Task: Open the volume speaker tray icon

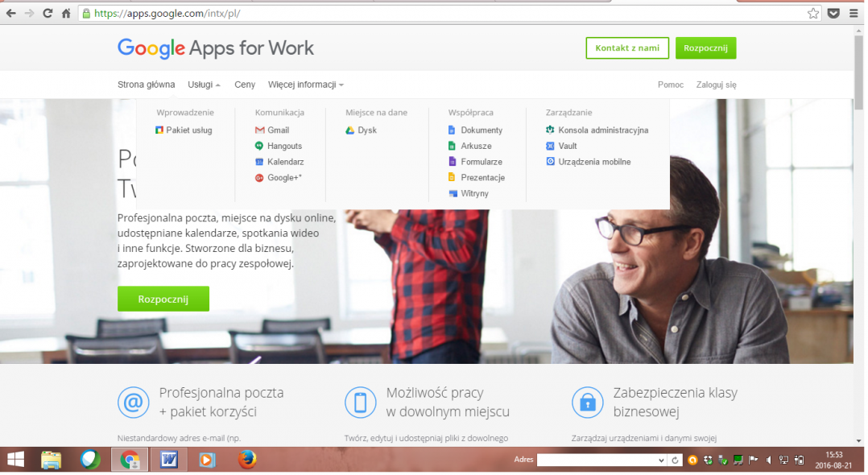Action: (769, 460)
